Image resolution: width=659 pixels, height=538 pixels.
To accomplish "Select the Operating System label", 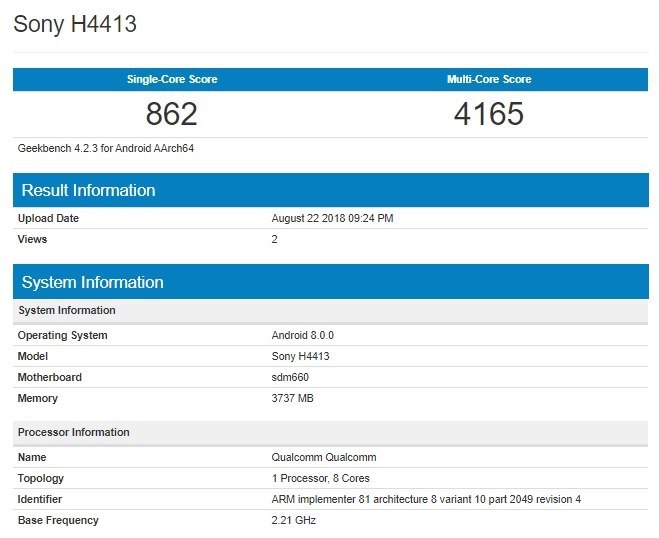I will click(x=63, y=335).
